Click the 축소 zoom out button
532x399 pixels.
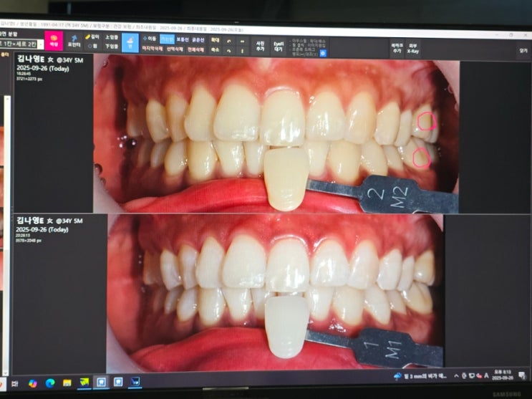point(215,49)
